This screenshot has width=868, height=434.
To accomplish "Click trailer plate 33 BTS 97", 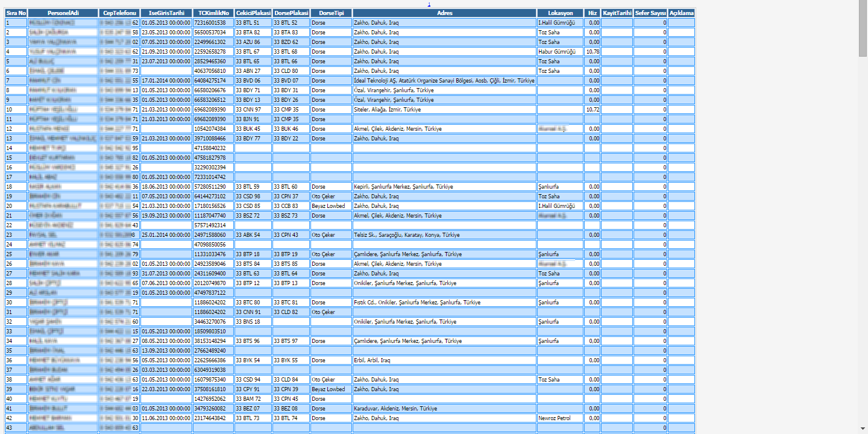I will pyautogui.click(x=291, y=341).
